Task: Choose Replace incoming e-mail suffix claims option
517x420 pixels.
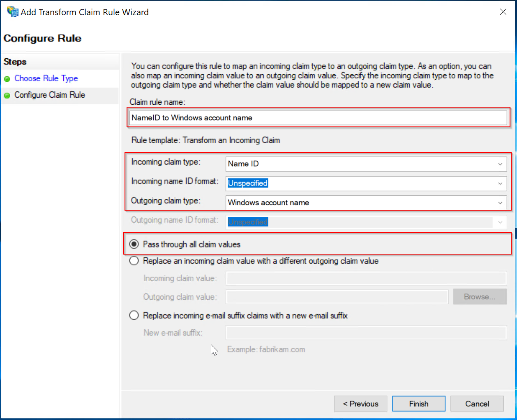Action: point(134,315)
